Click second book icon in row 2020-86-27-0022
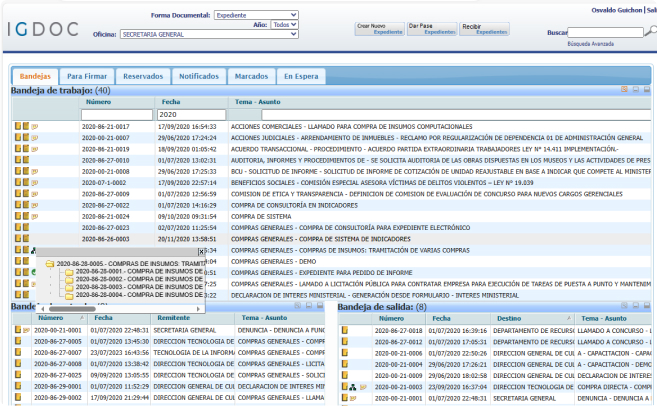This screenshot has width=657, height=406. (26, 204)
